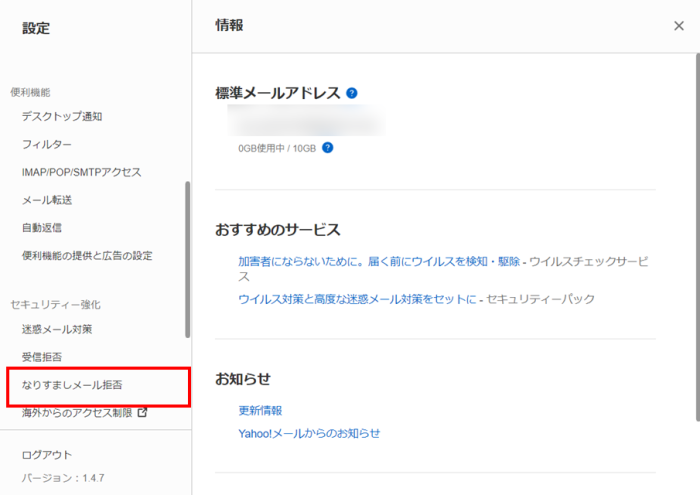Close the settings panel with X
700x495 pixels.
pos(679,26)
